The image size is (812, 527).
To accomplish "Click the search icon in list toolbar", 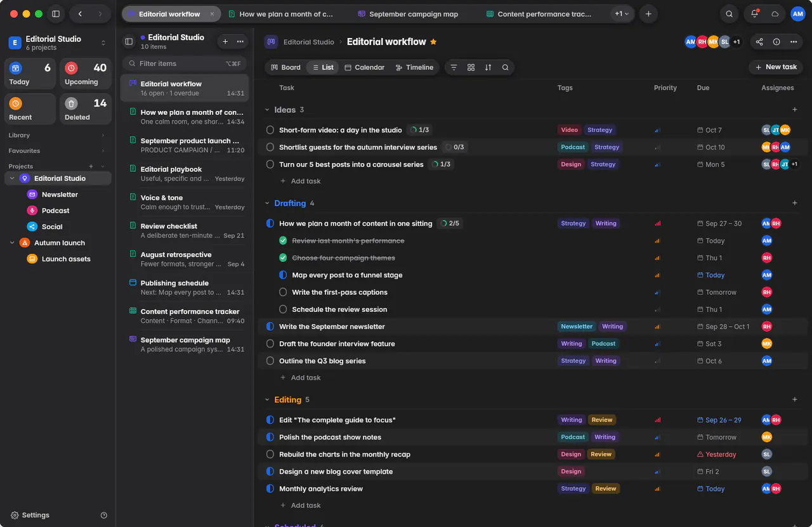I will coord(505,67).
